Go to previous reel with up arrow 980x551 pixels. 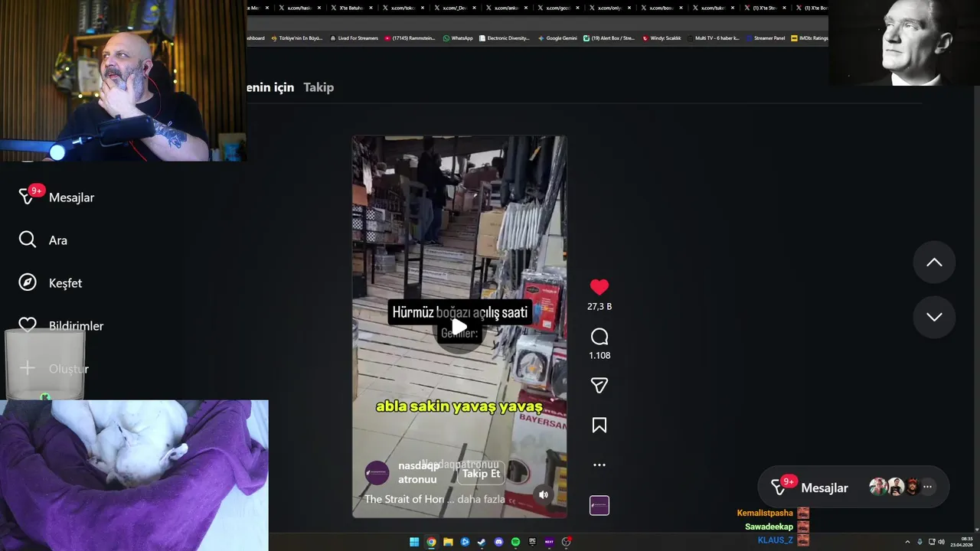point(934,262)
